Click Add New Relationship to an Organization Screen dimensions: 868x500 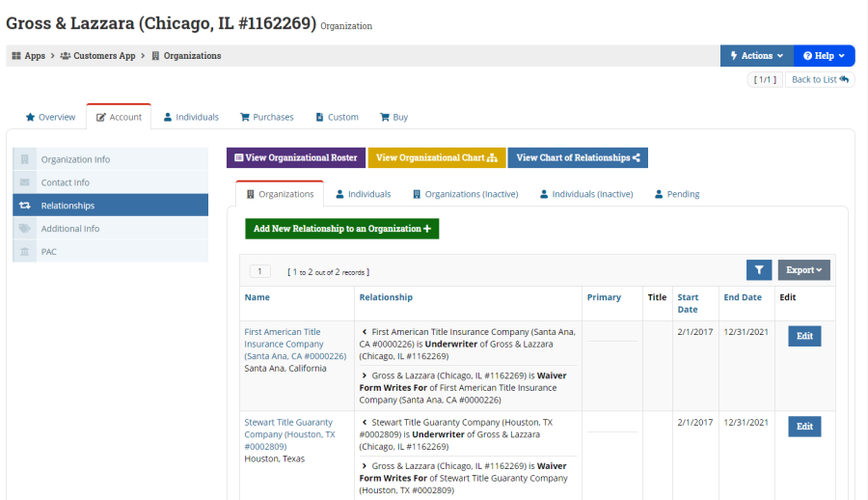coord(342,229)
